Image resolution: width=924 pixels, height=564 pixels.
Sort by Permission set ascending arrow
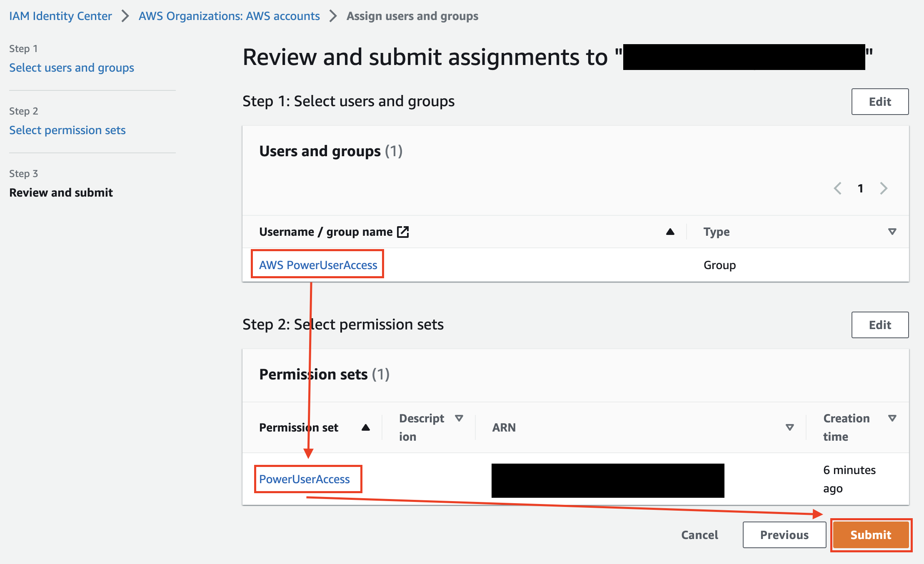click(366, 427)
